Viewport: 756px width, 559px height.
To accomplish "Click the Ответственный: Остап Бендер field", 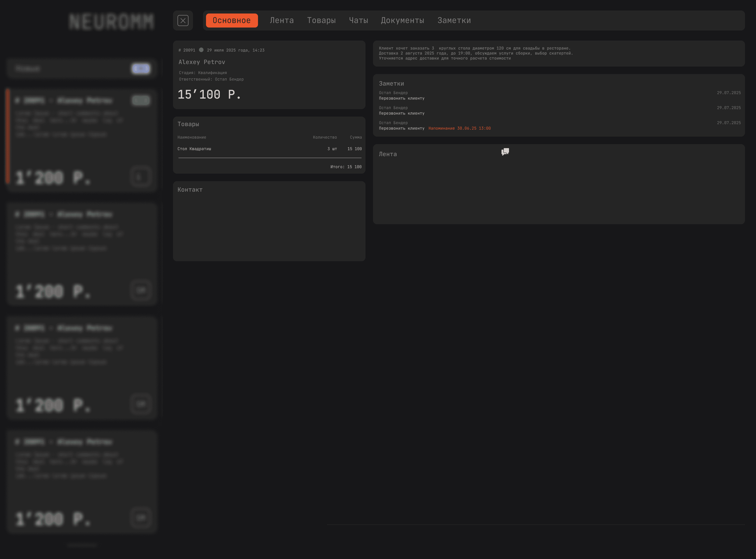I will (211, 79).
